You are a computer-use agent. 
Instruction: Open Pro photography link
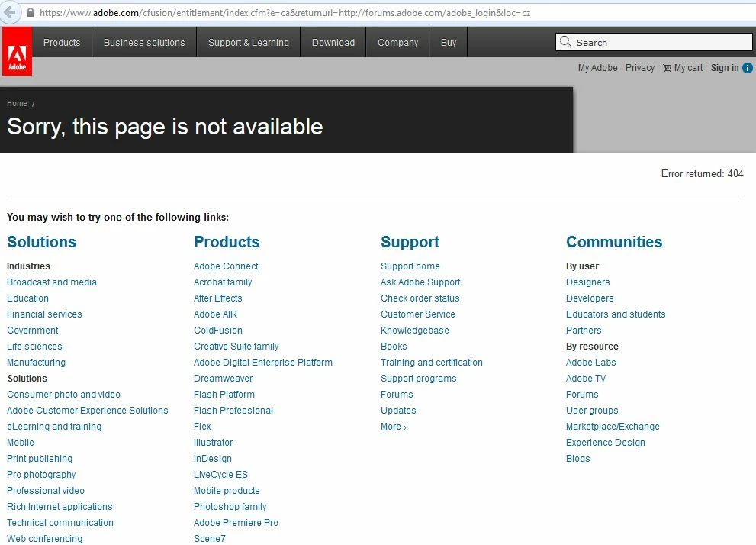click(41, 475)
